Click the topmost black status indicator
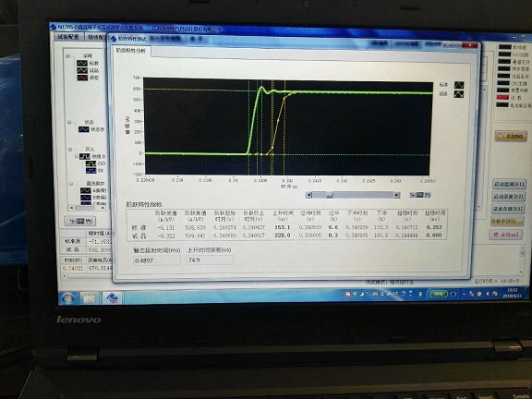The image size is (532, 399). (505, 47)
